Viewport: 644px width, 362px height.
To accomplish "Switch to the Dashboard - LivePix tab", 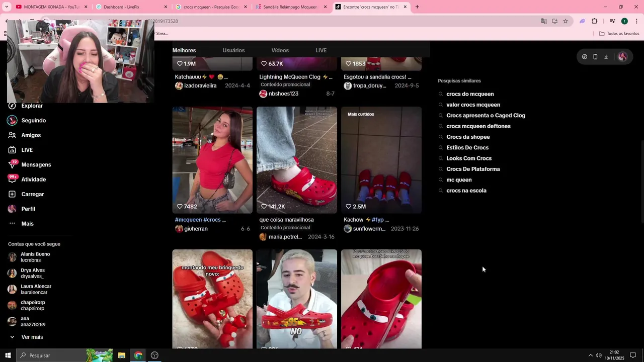I will (131, 7).
